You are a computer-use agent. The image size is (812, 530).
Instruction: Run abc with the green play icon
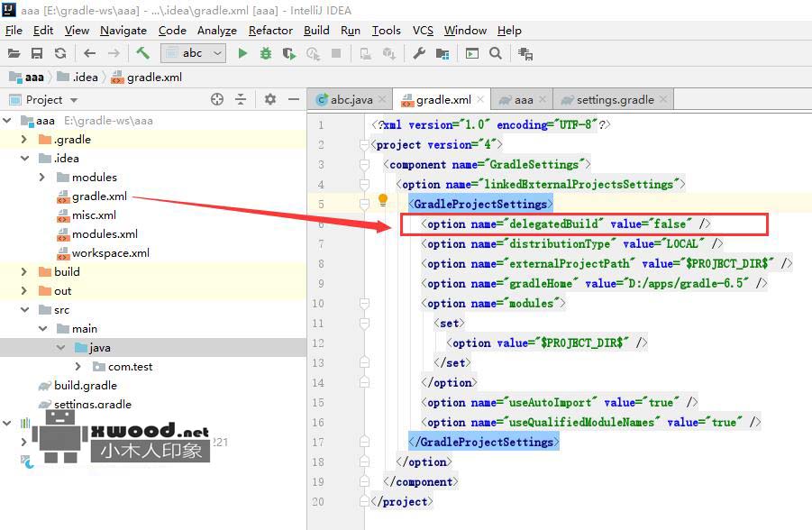[242, 53]
